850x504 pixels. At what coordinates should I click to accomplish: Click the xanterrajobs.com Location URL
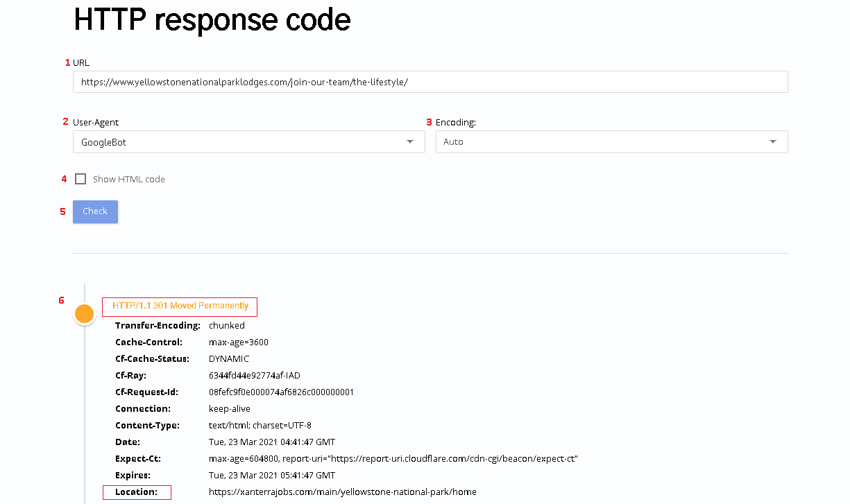pos(342,492)
